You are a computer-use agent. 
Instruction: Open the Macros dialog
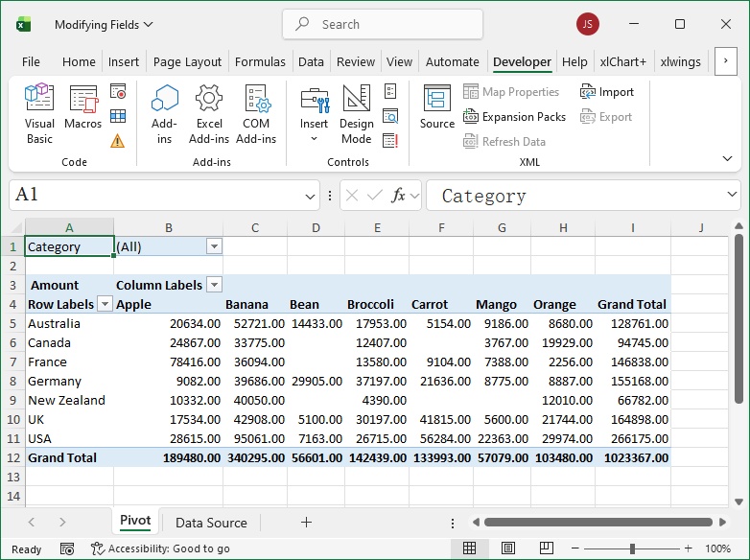83,106
